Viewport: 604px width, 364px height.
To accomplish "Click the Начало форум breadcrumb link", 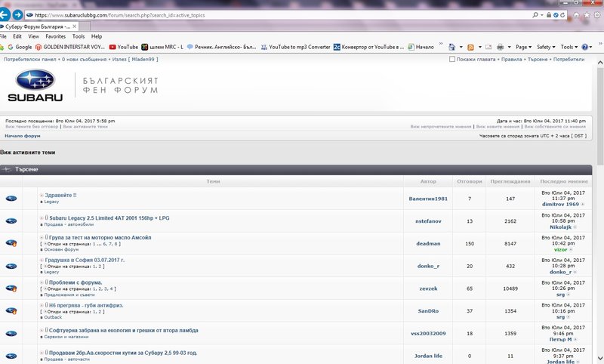I will click(x=23, y=136).
